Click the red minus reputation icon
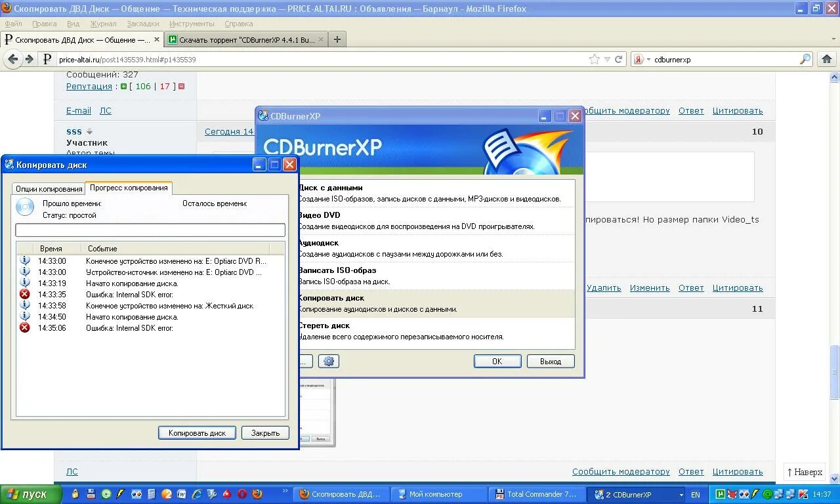Image resolution: width=840 pixels, height=504 pixels. coord(182,87)
